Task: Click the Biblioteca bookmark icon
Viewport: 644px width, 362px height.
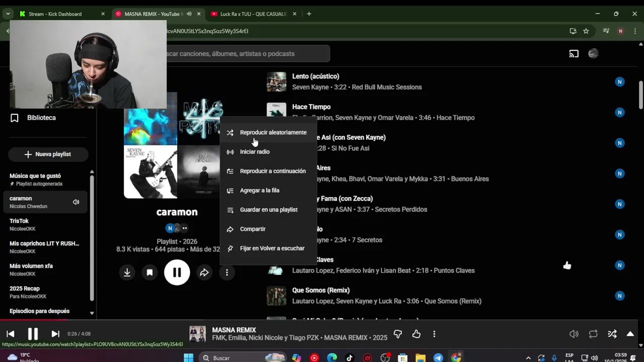Action: (15, 118)
